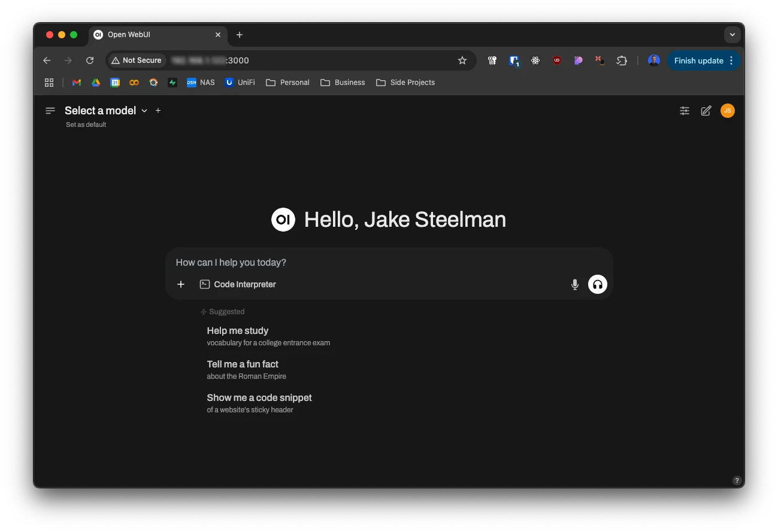Open the JS user avatar menu
778x532 pixels.
tap(727, 111)
